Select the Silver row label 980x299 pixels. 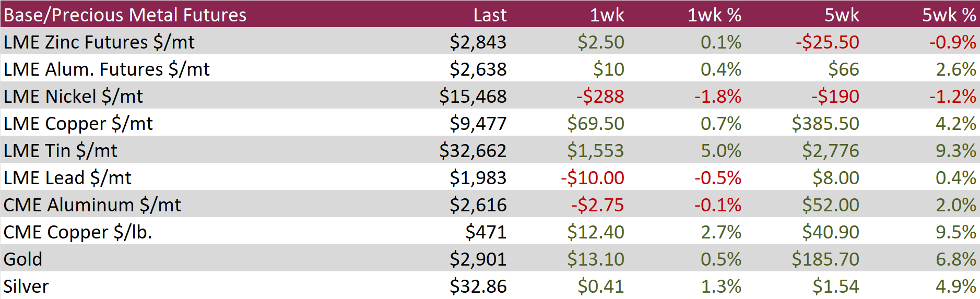pyautogui.click(x=26, y=286)
